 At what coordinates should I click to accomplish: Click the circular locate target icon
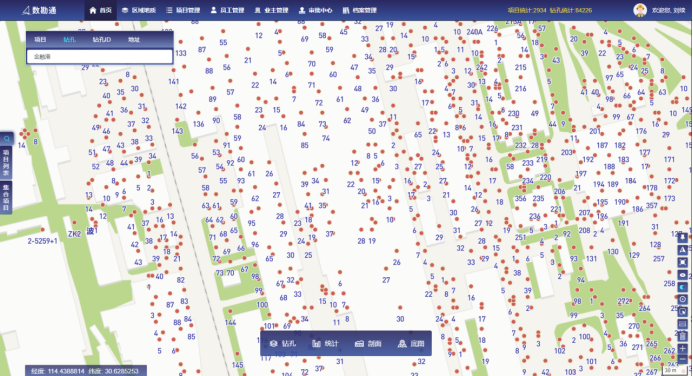coord(683,299)
